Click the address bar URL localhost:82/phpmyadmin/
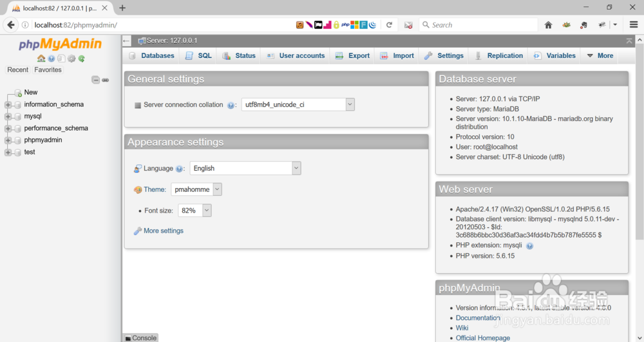644x342 pixels. [75, 25]
